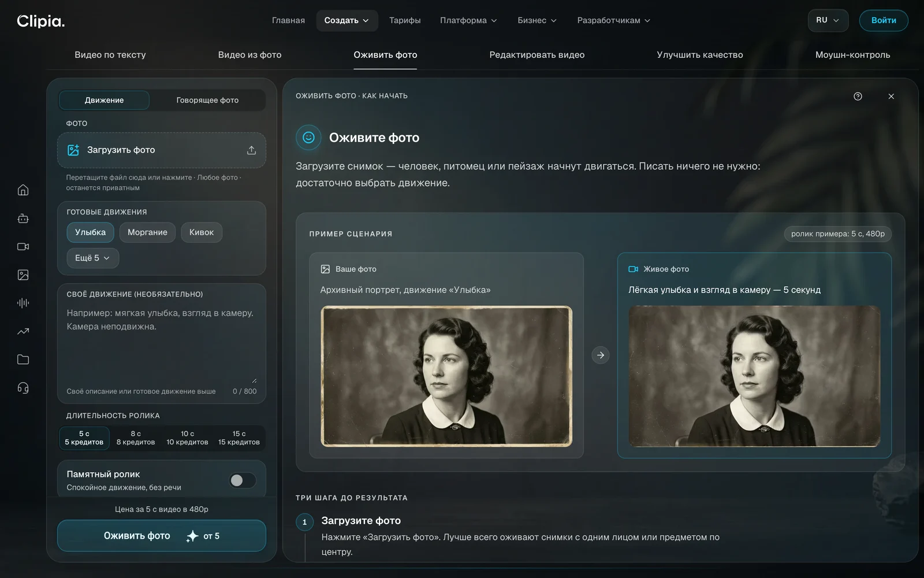Switch to the Говорящее фото tab
The width and height of the screenshot is (924, 578).
coord(207,100)
